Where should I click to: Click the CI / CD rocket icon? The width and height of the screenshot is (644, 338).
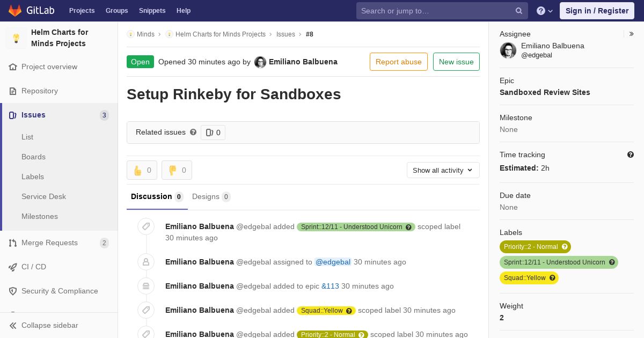(13, 267)
